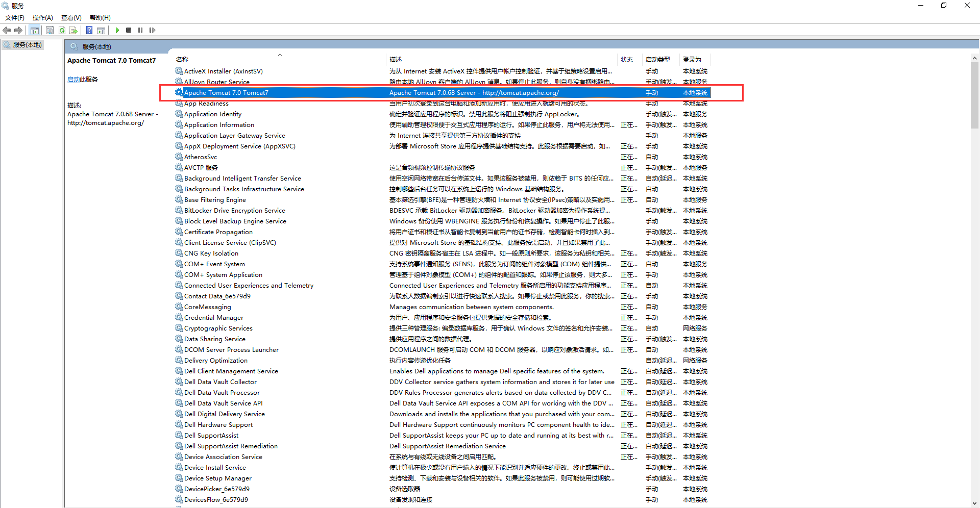Open the 操作(A) menu

pos(43,18)
